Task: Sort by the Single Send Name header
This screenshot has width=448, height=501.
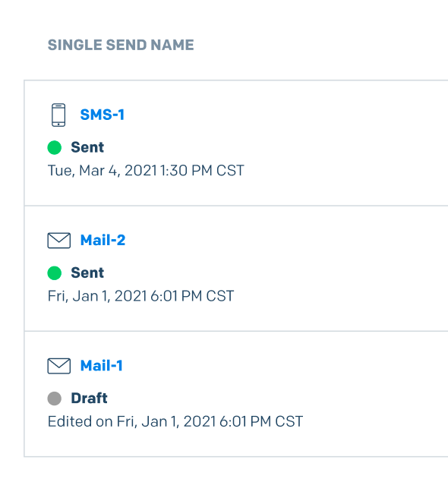Action: (x=121, y=45)
